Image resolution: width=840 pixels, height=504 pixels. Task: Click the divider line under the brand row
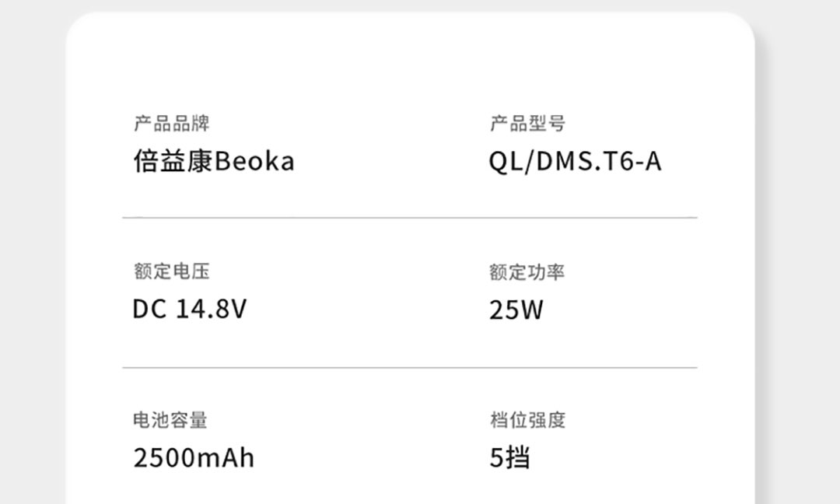409,218
